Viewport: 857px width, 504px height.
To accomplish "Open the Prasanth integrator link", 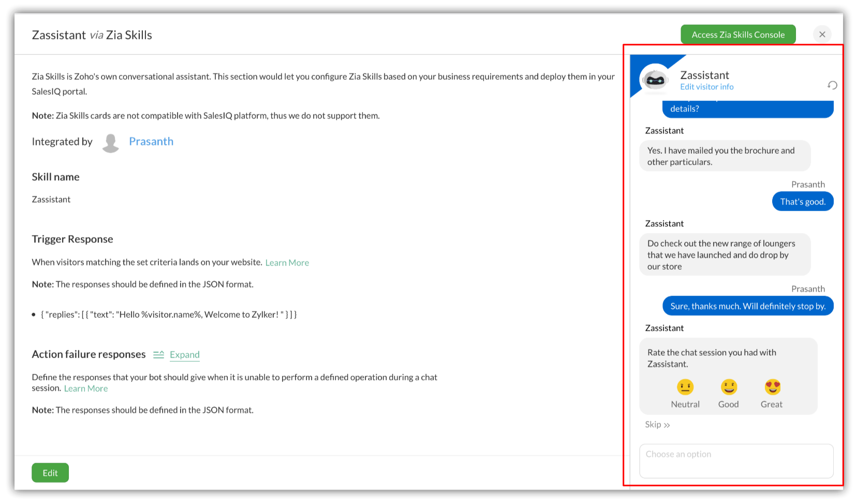I will click(151, 142).
